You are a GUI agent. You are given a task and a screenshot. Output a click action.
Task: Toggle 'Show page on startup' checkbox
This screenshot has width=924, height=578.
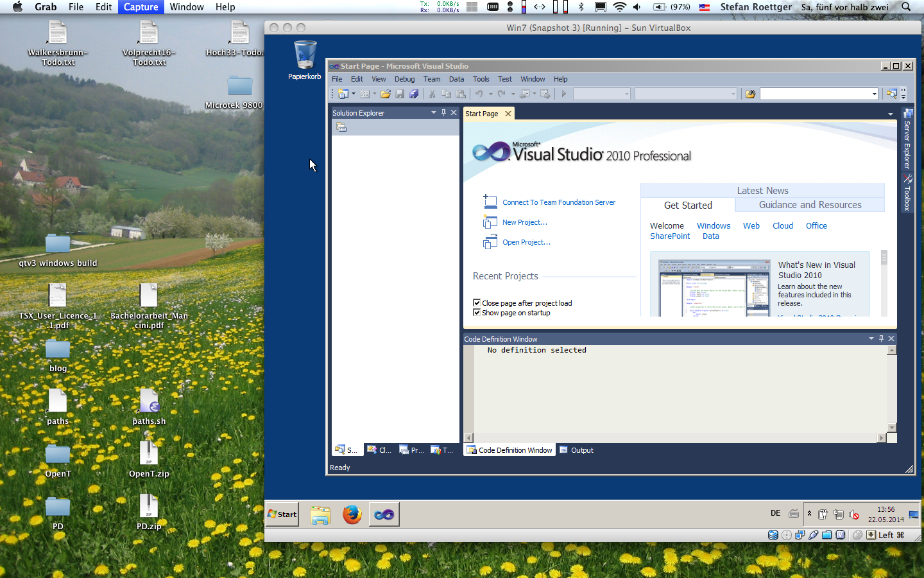click(477, 312)
